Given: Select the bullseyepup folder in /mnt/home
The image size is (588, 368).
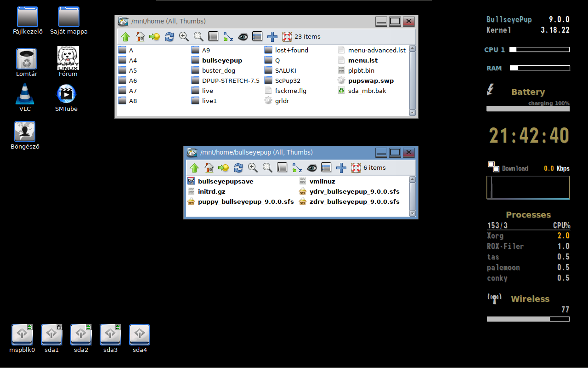Looking at the screenshot, I should pos(217,60).
